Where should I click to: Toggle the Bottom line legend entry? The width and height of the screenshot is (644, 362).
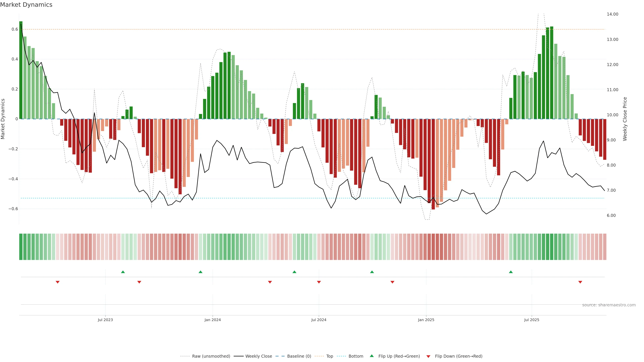356,356
